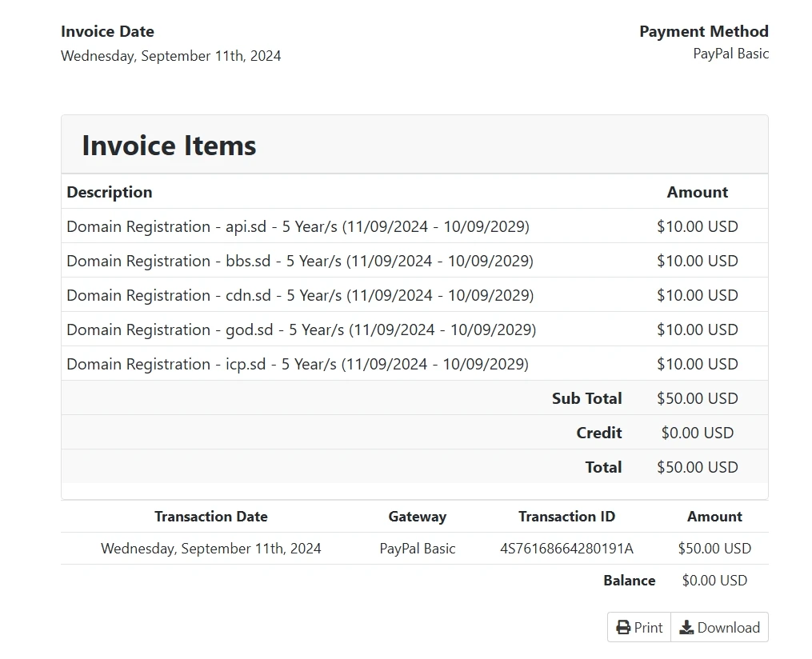The image size is (812, 659).
Task: Click the Transaction Date column header
Action: click(210, 517)
